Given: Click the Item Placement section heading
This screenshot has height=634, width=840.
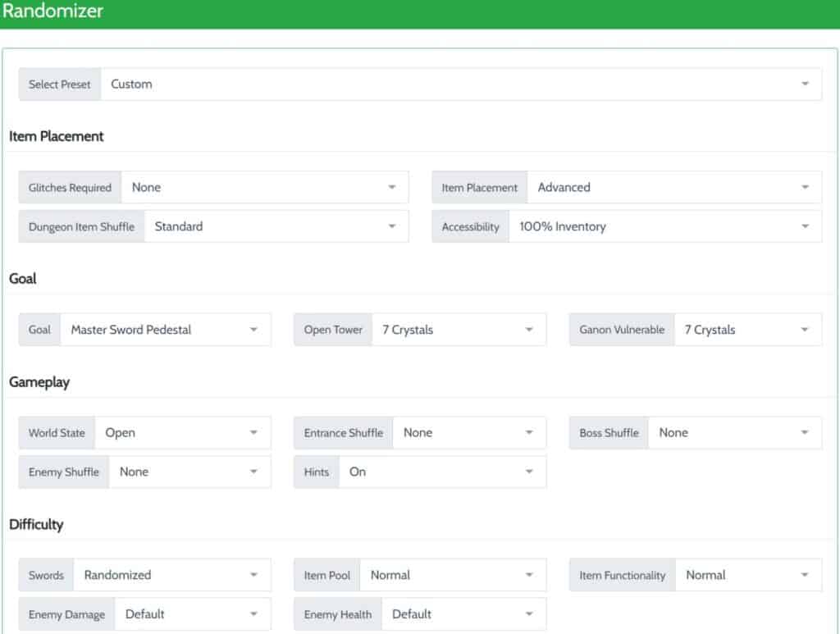Looking at the screenshot, I should 57,136.
